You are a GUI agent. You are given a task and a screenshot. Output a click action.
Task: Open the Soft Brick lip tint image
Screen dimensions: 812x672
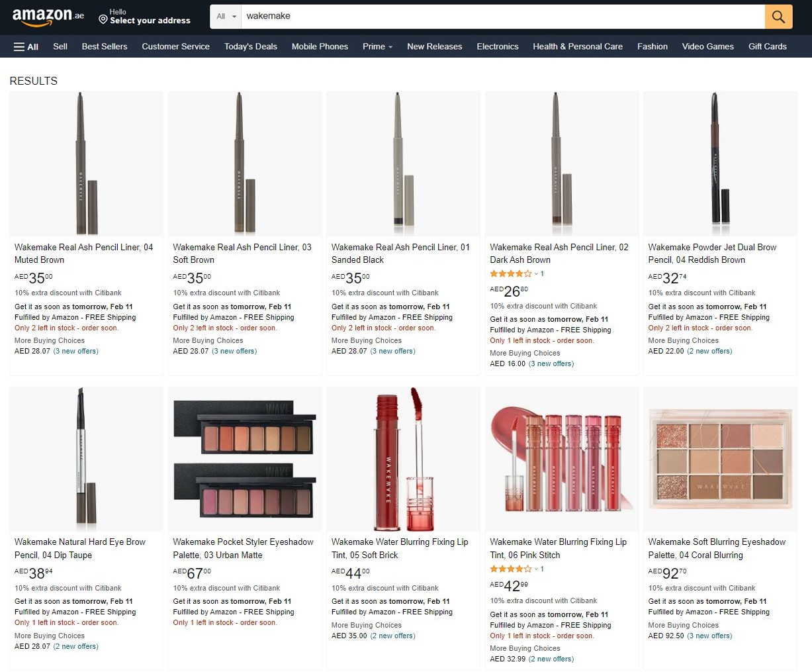click(x=403, y=459)
